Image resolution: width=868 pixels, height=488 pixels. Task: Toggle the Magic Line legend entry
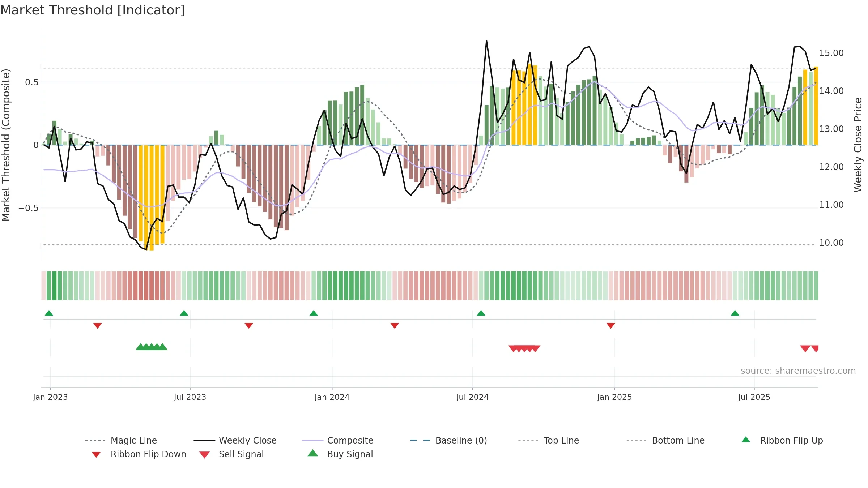pyautogui.click(x=121, y=440)
